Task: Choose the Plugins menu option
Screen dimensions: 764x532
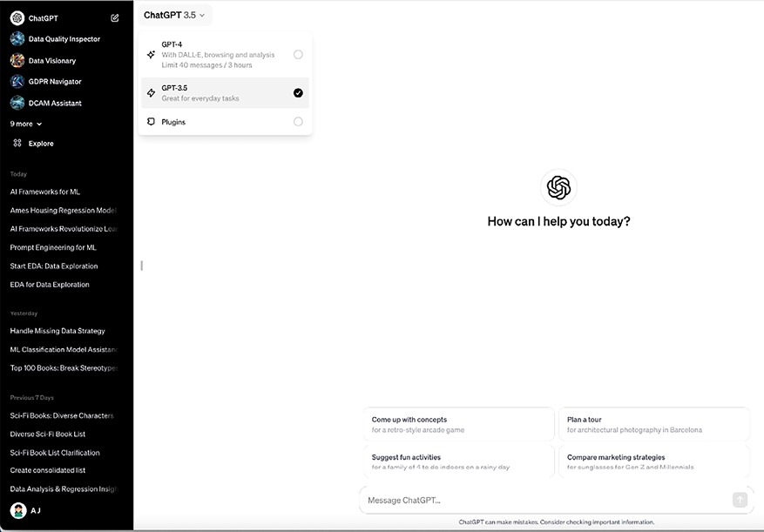Action: pos(225,121)
